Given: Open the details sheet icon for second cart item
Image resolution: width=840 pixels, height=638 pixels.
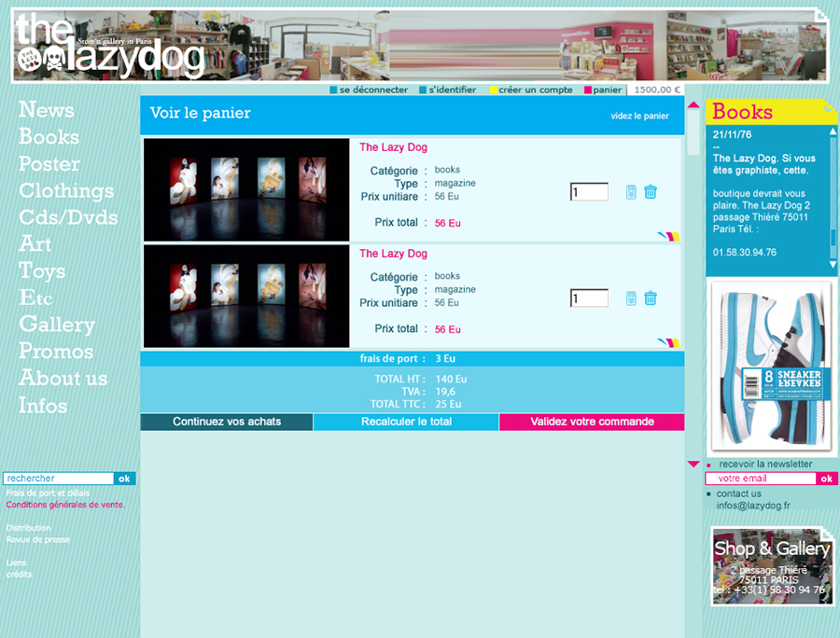Looking at the screenshot, I should tap(631, 298).
